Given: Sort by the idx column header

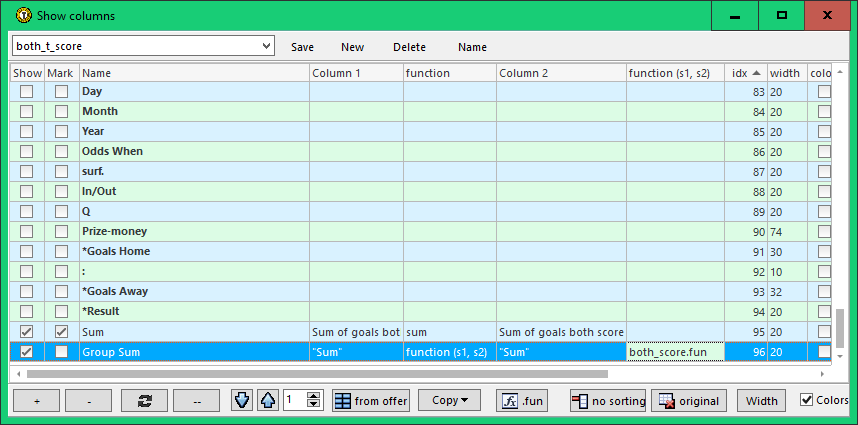Looking at the screenshot, I should pos(745,73).
